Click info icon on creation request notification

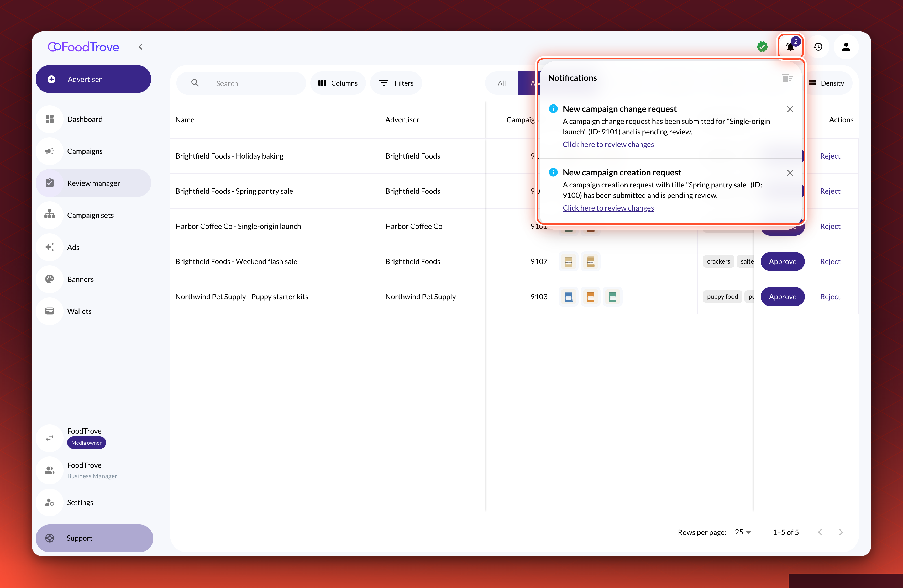click(553, 172)
